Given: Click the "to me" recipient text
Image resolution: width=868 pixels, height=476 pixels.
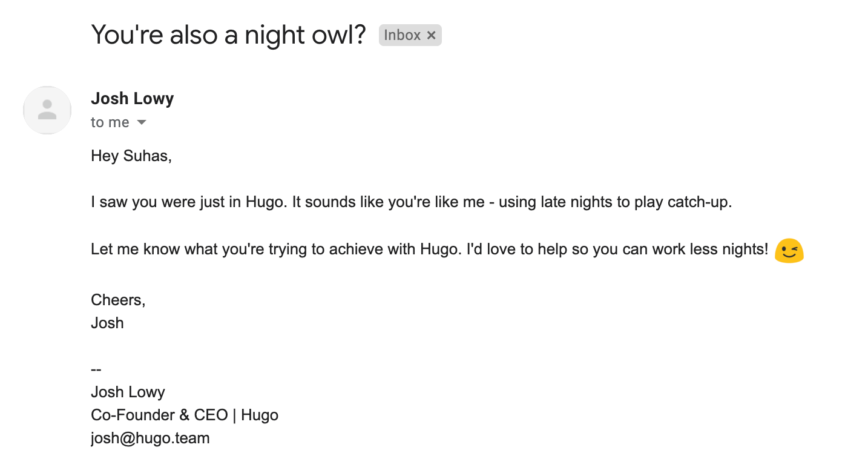Looking at the screenshot, I should (x=110, y=122).
